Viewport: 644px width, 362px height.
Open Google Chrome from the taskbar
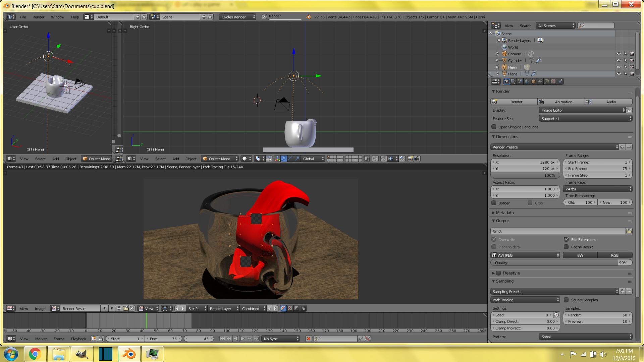pos(35,354)
